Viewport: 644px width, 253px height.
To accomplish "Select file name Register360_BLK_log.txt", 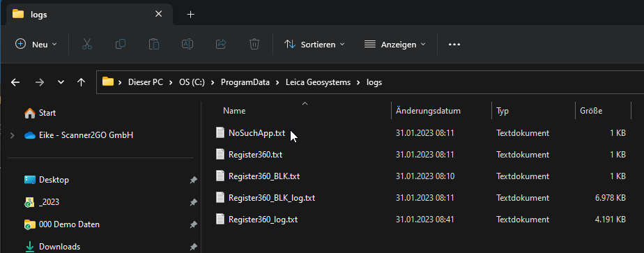I will pos(272,198).
